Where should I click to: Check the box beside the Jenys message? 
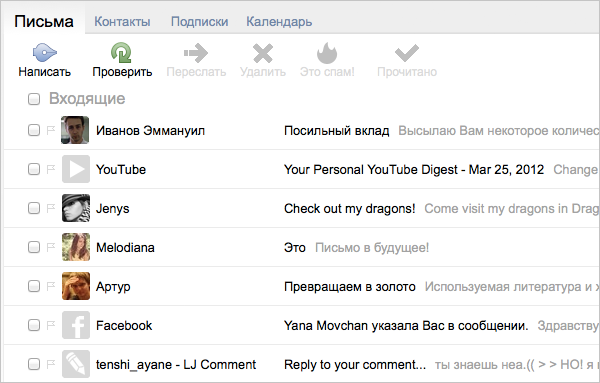click(34, 208)
